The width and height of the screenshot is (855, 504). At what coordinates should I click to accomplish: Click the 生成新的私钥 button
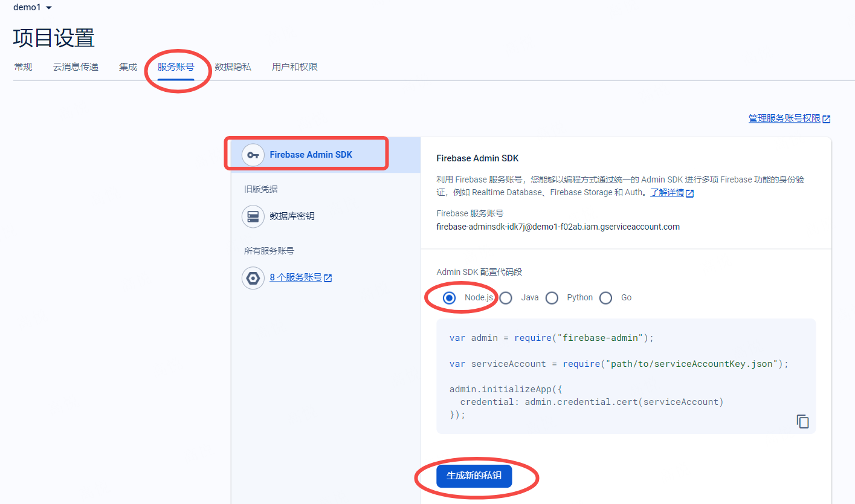[474, 476]
